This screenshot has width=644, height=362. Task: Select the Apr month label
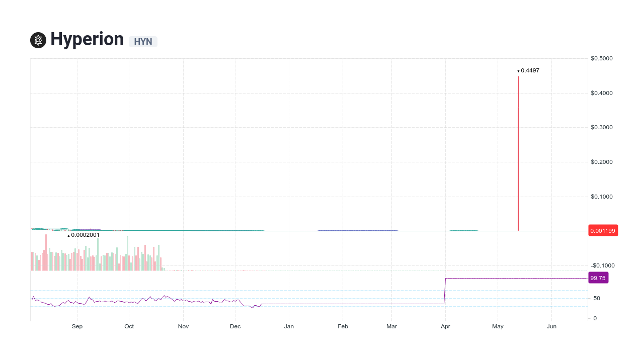[445, 326]
